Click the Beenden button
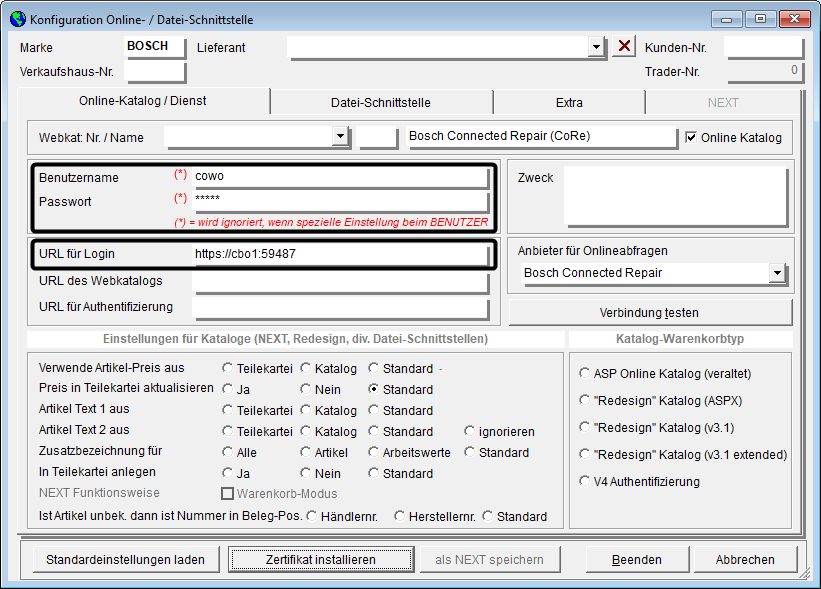 (637, 560)
